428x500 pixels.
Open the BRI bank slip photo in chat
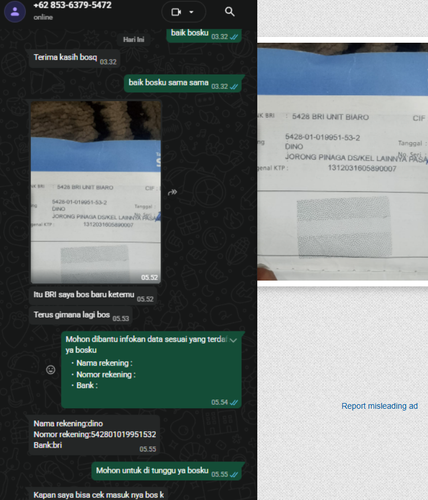96,192
